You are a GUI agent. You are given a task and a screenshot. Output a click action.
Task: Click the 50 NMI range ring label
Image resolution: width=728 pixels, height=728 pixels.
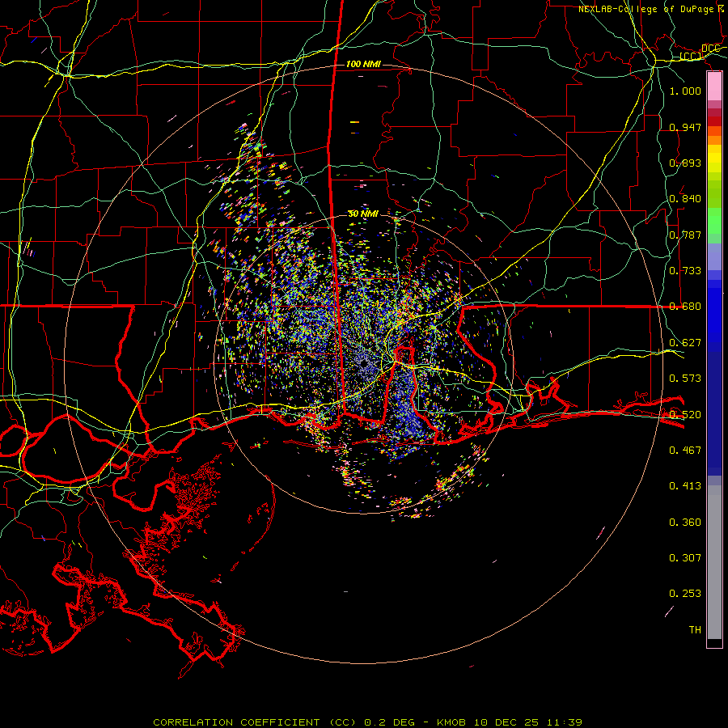click(x=363, y=214)
